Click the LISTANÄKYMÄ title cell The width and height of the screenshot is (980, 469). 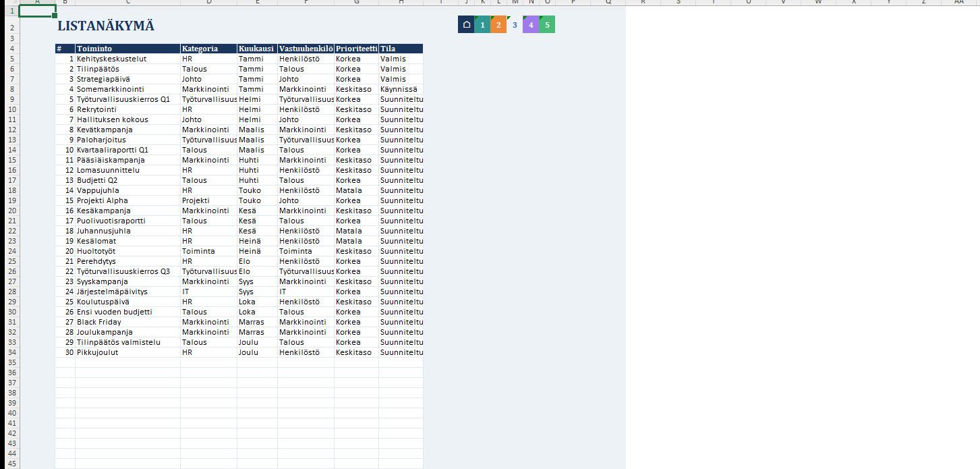[106, 26]
